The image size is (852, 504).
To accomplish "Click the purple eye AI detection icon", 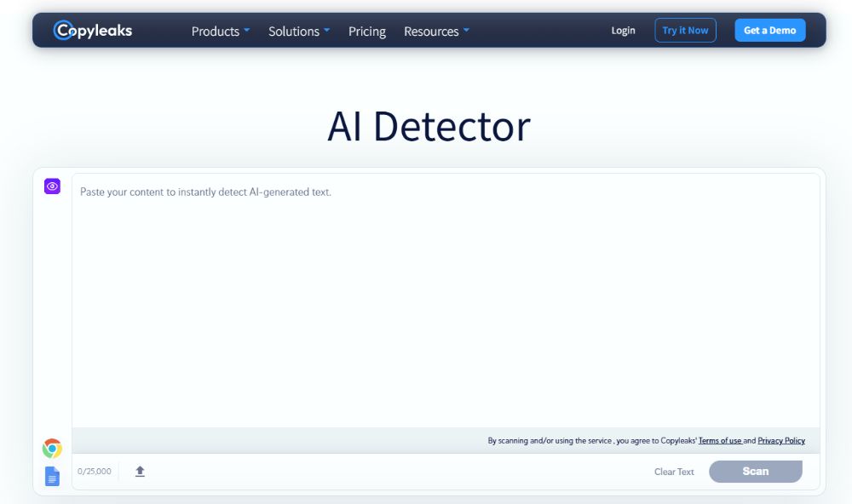I will [x=52, y=186].
